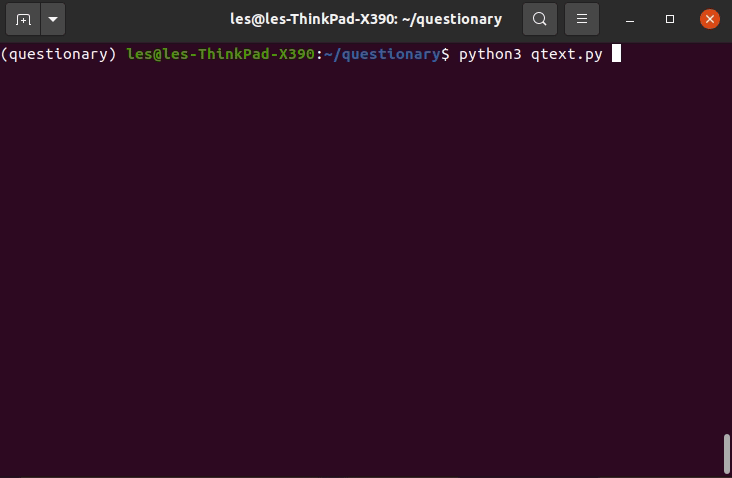
Task: Click the green les@les-ThinkPad-X390 prompt text
Action: click(x=220, y=54)
